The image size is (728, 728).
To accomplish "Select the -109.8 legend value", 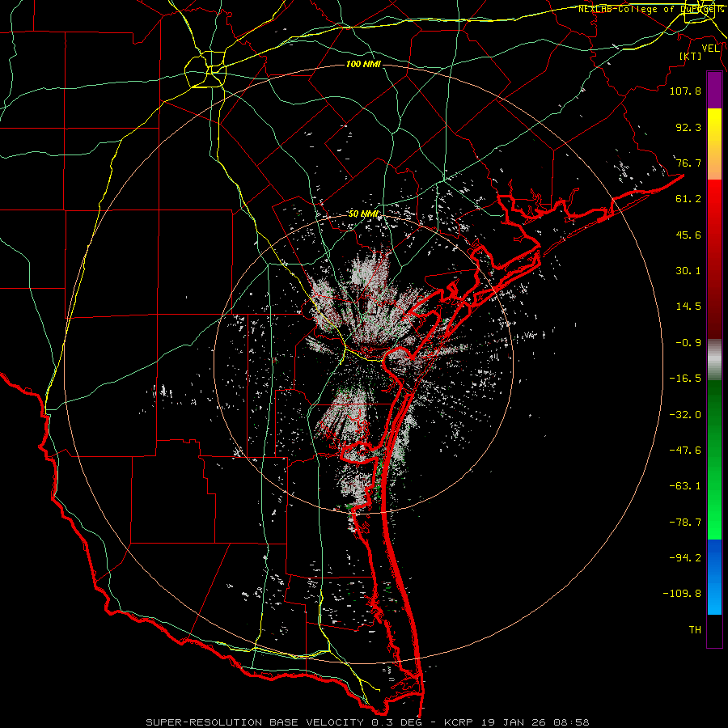I will (x=682, y=594).
